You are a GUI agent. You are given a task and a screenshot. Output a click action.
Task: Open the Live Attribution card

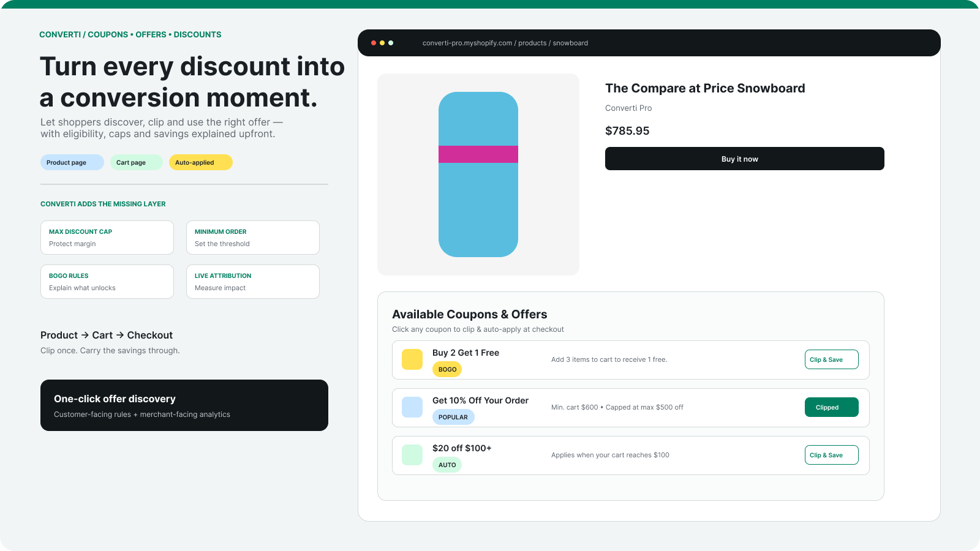(253, 282)
